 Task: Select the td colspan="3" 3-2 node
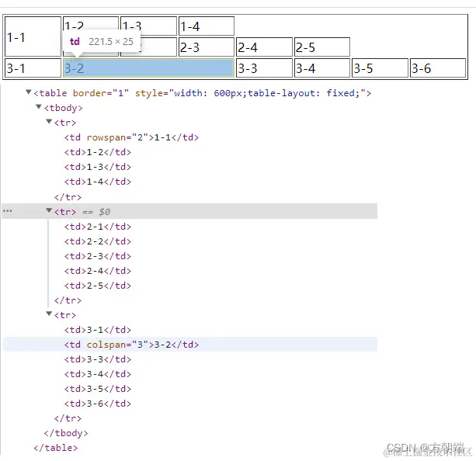(131, 345)
